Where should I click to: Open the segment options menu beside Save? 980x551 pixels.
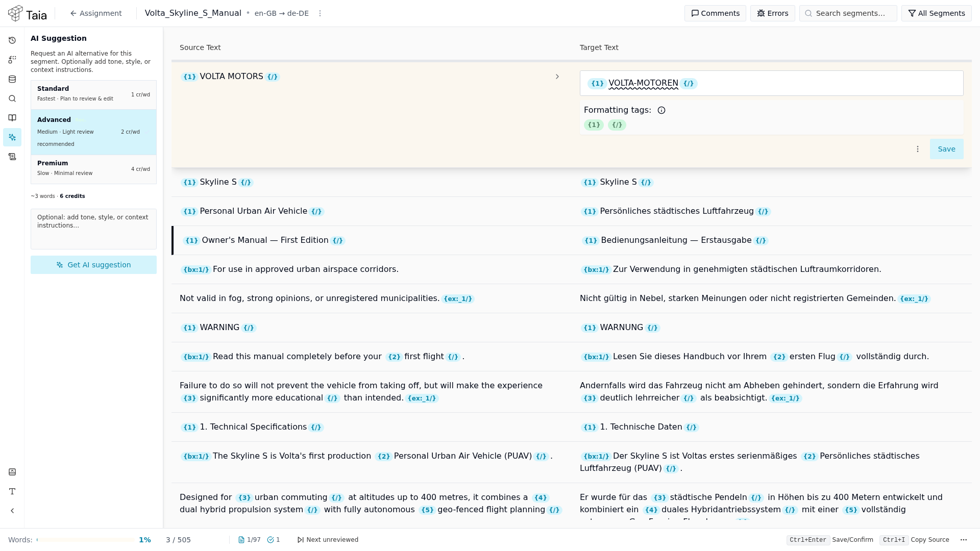pyautogui.click(x=918, y=149)
